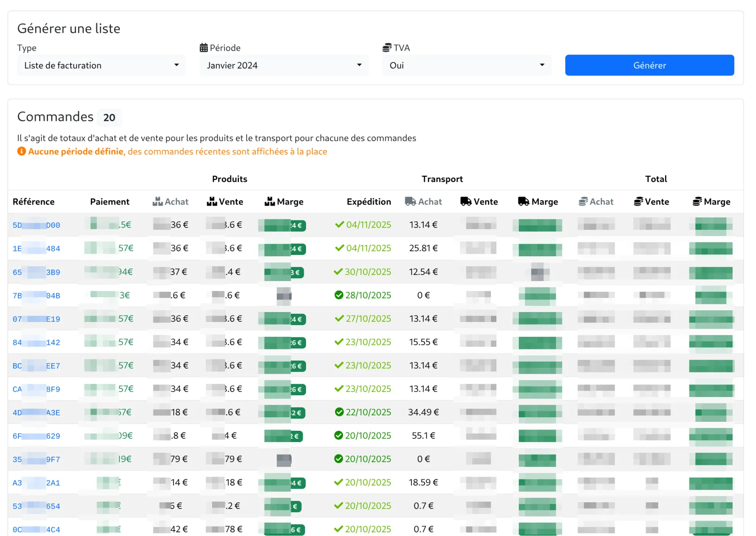756x536 pixels.
Task: Click the Commandes count badge showing 20
Action: pos(109,117)
